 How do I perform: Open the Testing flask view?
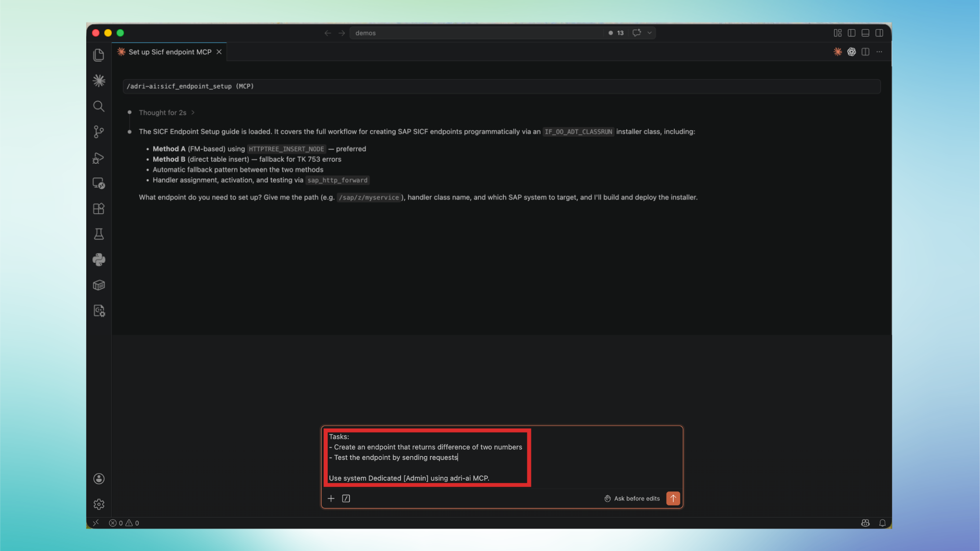click(x=99, y=234)
